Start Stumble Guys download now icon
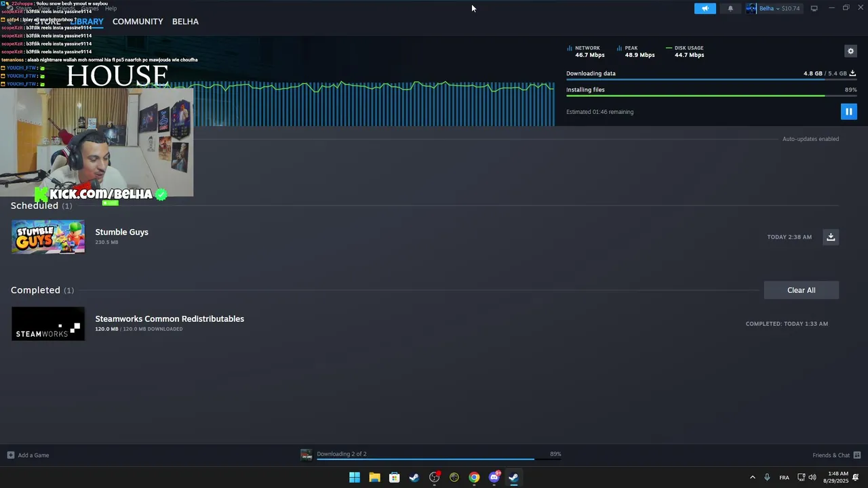The width and height of the screenshot is (868, 488). [831, 237]
